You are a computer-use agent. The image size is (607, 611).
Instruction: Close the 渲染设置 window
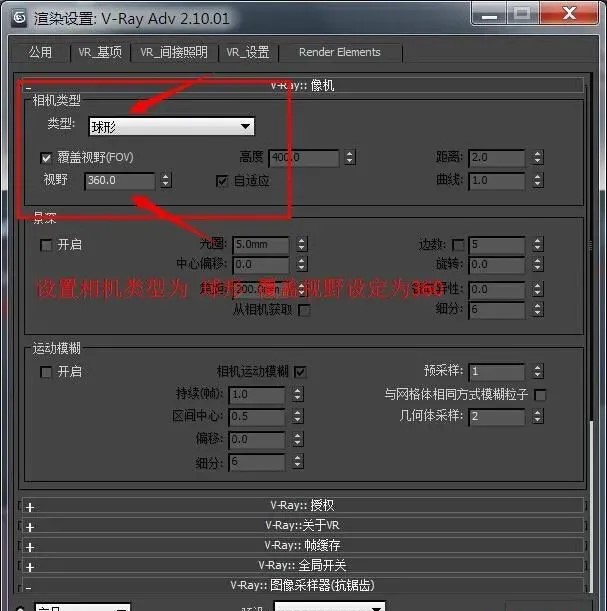[x=569, y=15]
